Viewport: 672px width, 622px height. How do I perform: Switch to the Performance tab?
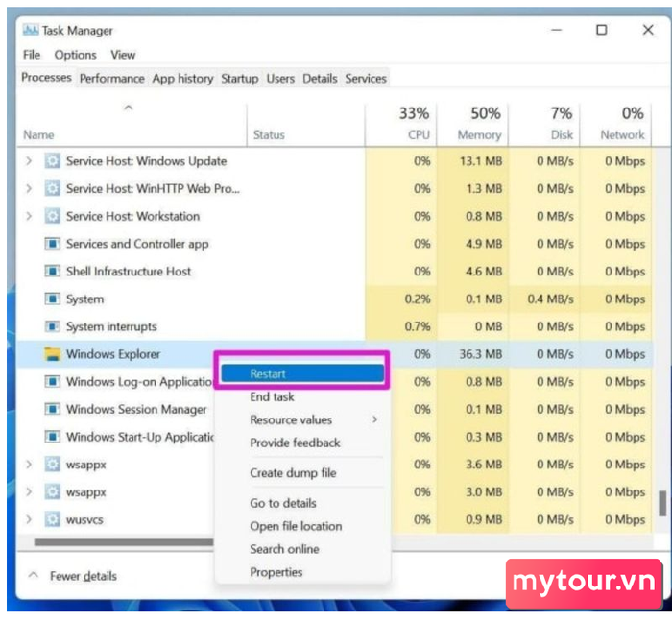(112, 79)
